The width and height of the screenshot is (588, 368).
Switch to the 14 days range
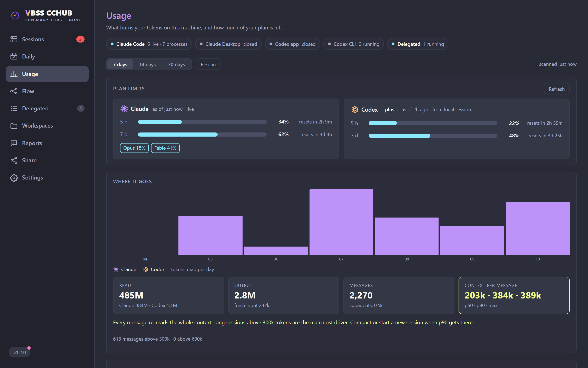pos(147,64)
